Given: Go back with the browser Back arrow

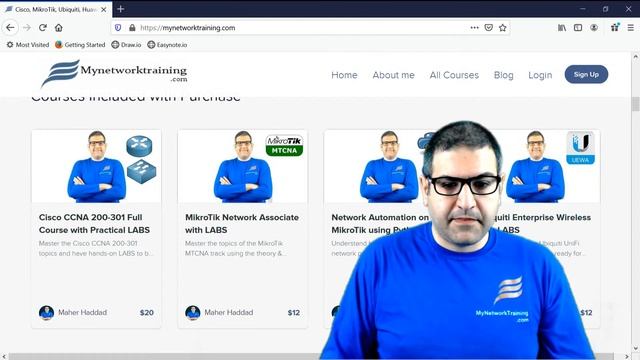Looking at the screenshot, I should [x=10, y=28].
